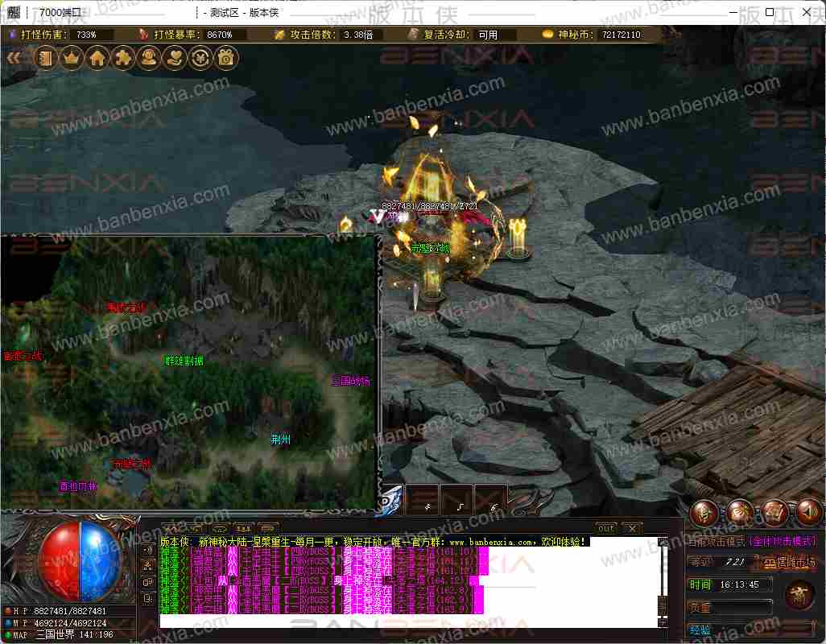Image resolution: width=826 pixels, height=644 pixels.
Task: Maximize the game window
Action: [770, 11]
